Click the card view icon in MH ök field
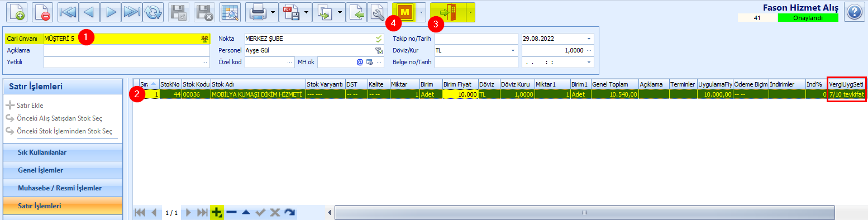The height and width of the screenshot is (220, 868). (x=370, y=62)
